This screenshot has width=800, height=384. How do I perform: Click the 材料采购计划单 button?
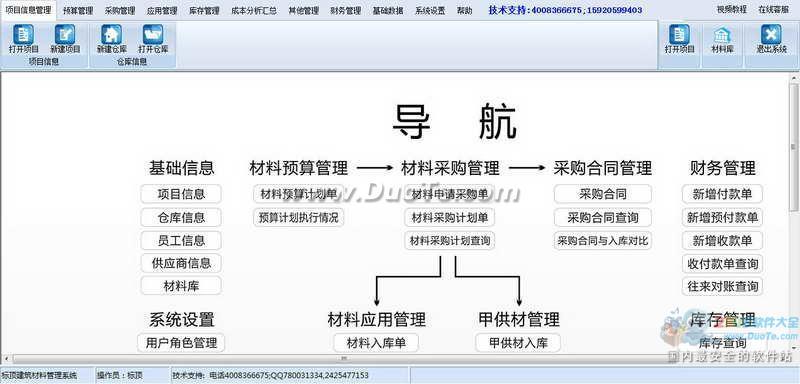[449, 218]
